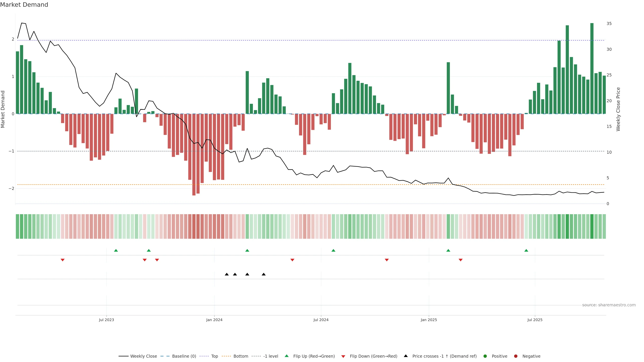Click the red Negative legend dot
This screenshot has width=644, height=362.
tap(516, 356)
